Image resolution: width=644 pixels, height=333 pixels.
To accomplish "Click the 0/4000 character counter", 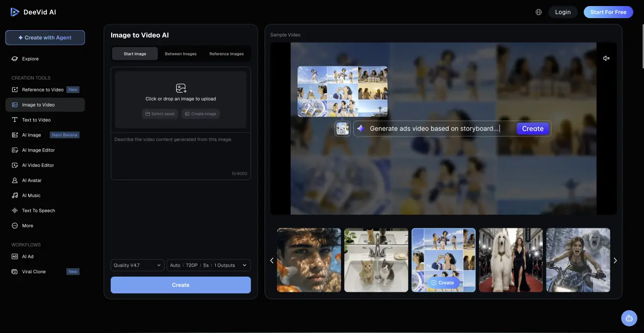I will tap(239, 174).
